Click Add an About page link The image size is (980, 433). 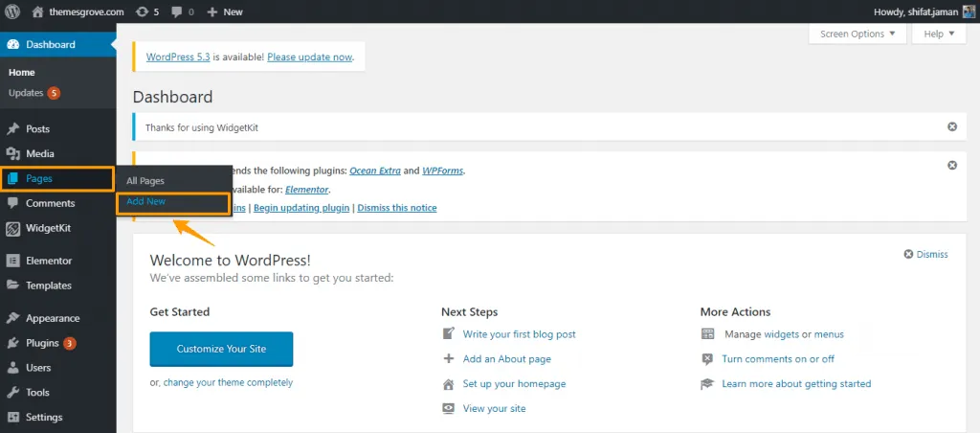[507, 359]
